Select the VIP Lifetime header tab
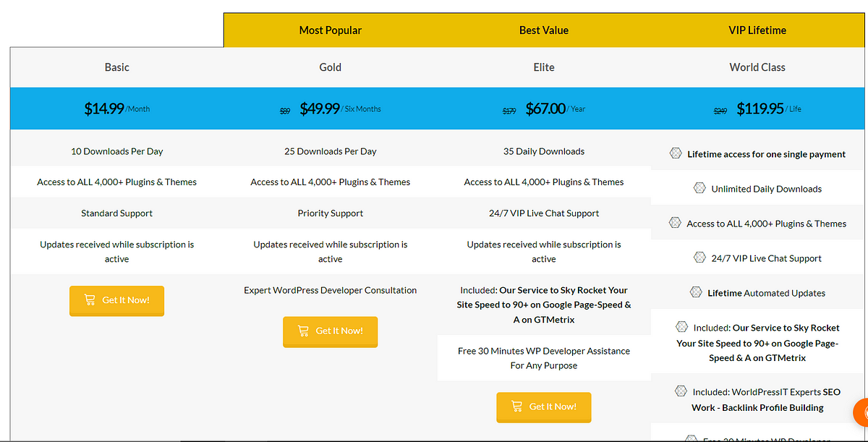Image resolution: width=868 pixels, height=442 pixels. coord(757,30)
